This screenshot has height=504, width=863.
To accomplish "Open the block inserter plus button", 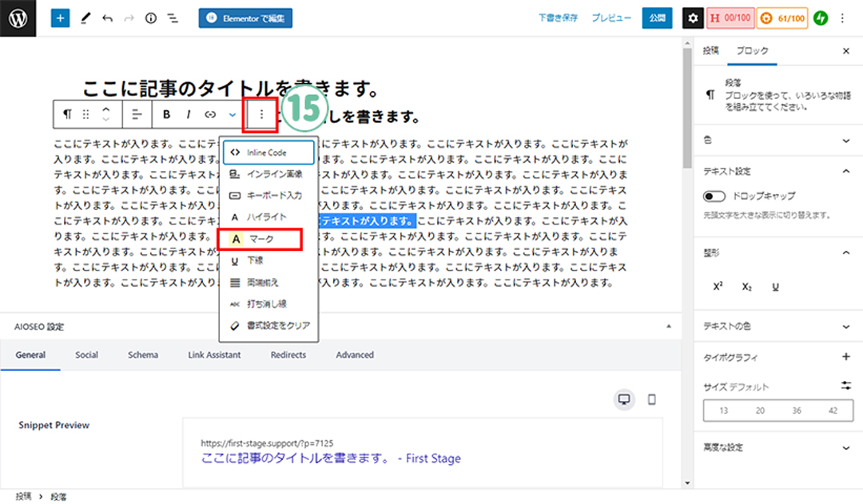I will (x=60, y=18).
